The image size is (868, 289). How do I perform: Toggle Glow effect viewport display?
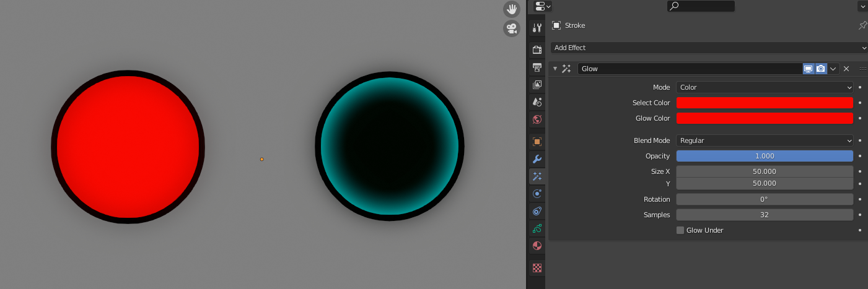[x=809, y=69]
